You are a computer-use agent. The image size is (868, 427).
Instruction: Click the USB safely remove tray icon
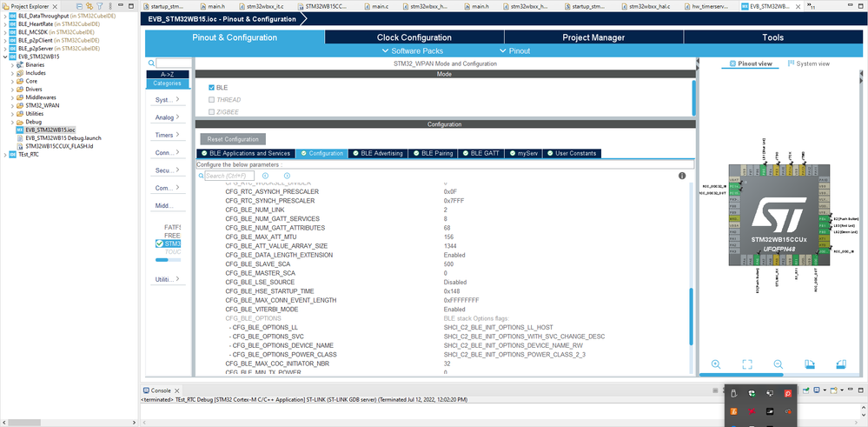point(734,393)
